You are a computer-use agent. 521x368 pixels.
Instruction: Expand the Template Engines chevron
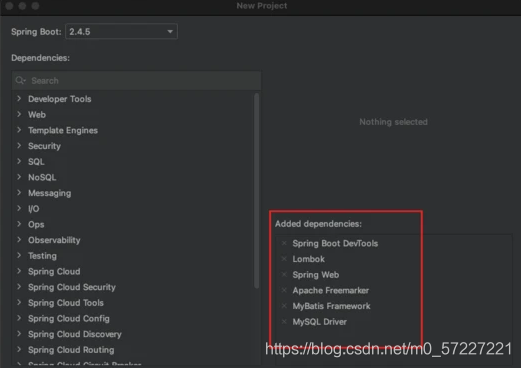[19, 130]
